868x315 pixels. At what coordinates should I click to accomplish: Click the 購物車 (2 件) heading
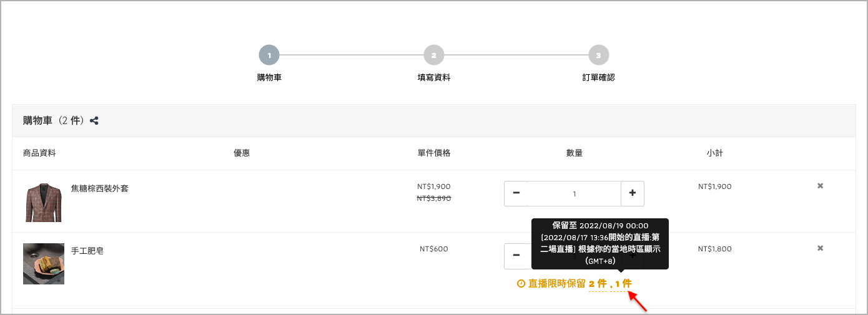(53, 120)
